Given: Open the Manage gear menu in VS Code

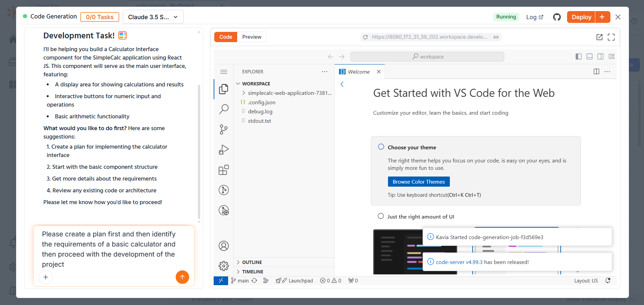Looking at the screenshot, I should [x=224, y=266].
